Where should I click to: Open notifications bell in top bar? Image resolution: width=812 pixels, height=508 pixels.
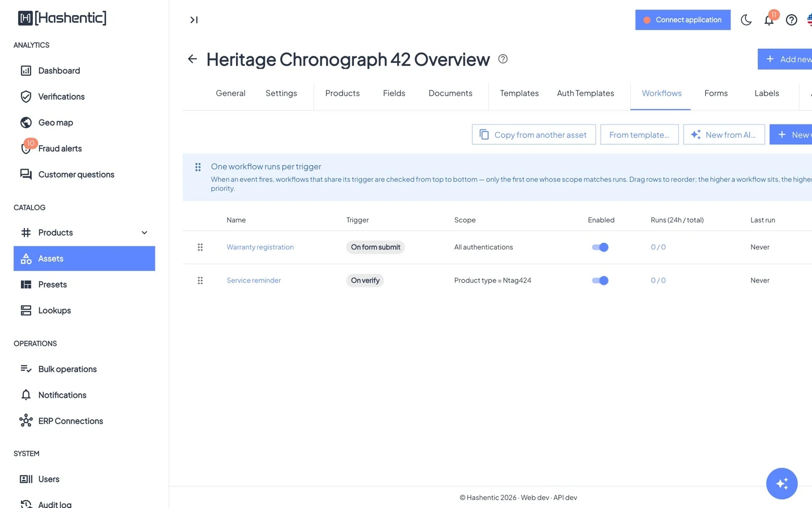(x=769, y=20)
